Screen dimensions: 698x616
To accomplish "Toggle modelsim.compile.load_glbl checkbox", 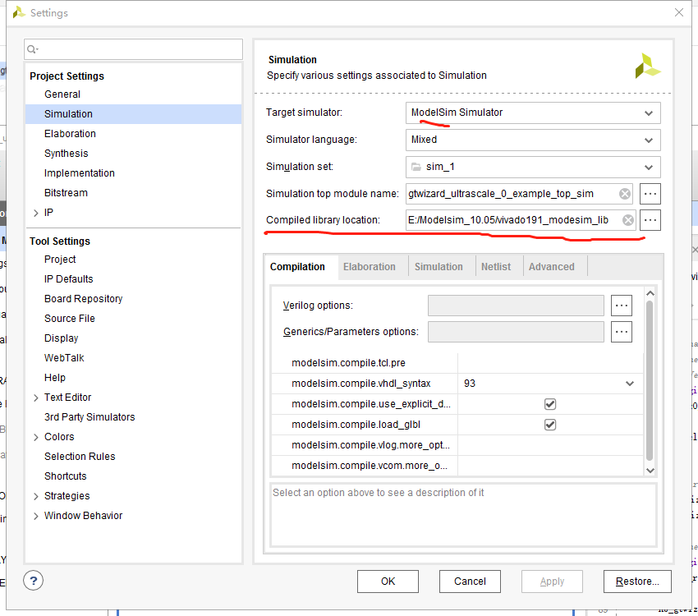I will coord(550,424).
